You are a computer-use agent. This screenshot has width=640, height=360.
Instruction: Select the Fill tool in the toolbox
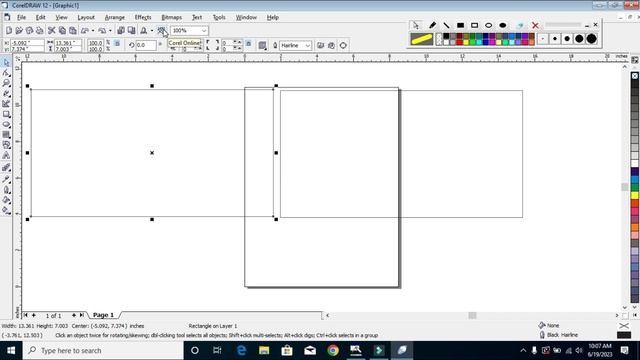[6, 200]
